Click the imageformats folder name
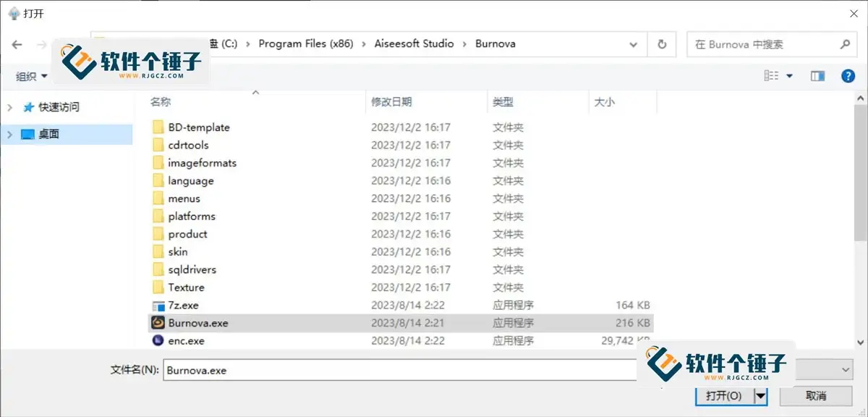The width and height of the screenshot is (868, 417). click(x=203, y=163)
